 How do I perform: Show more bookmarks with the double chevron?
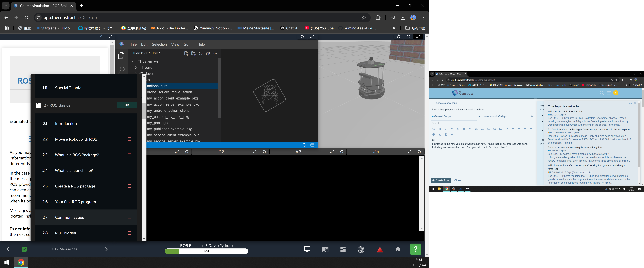pos(394,28)
